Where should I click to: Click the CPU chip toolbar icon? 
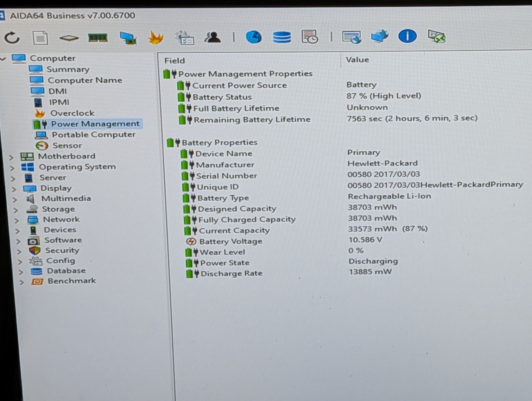(69, 38)
